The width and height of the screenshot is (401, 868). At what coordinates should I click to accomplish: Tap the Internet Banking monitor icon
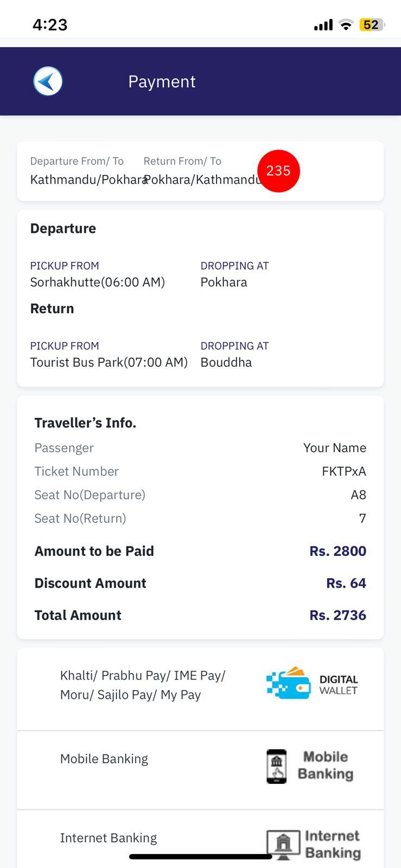click(x=283, y=845)
